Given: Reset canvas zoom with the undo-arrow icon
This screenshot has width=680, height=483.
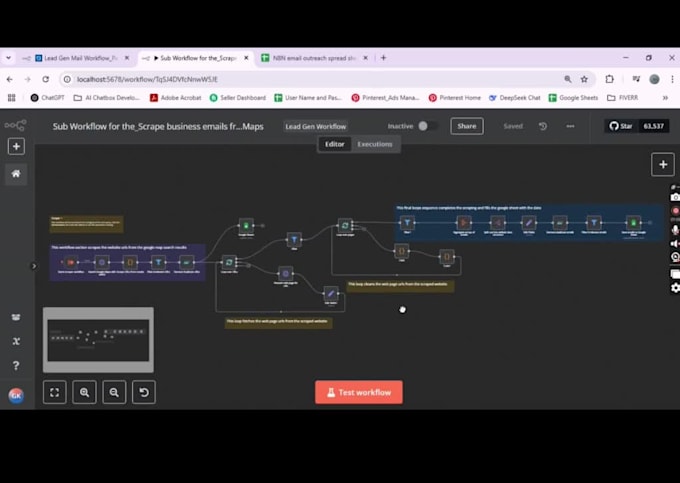Looking at the screenshot, I should pos(145,393).
